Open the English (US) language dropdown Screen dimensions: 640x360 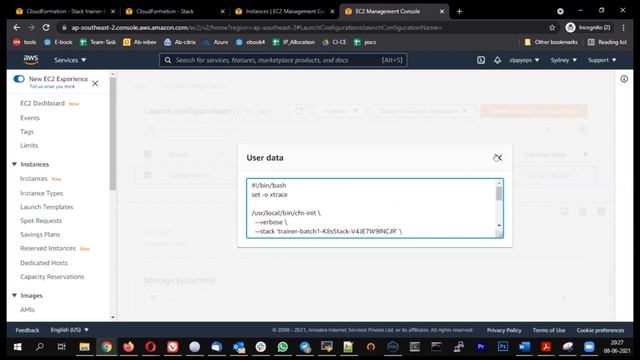(69, 330)
